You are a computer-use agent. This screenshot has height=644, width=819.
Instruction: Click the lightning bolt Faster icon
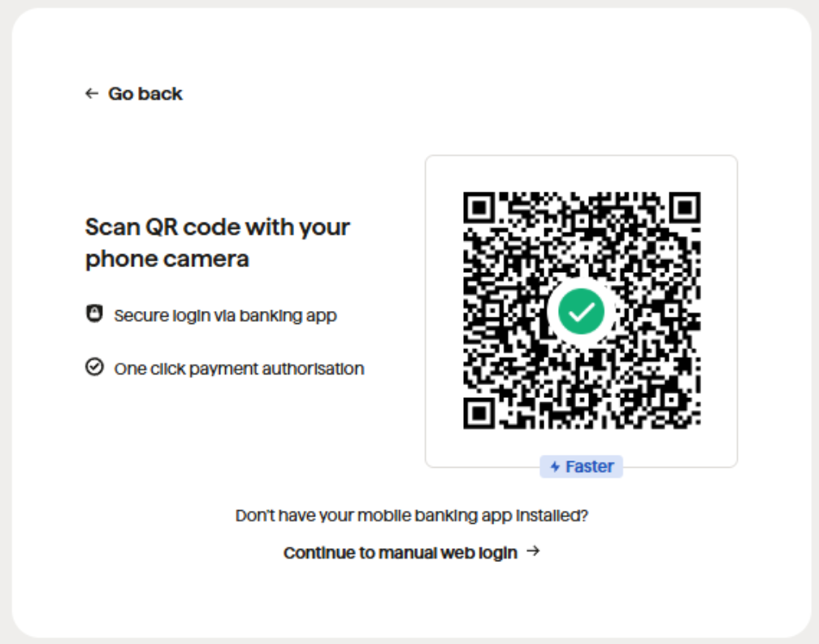point(555,467)
